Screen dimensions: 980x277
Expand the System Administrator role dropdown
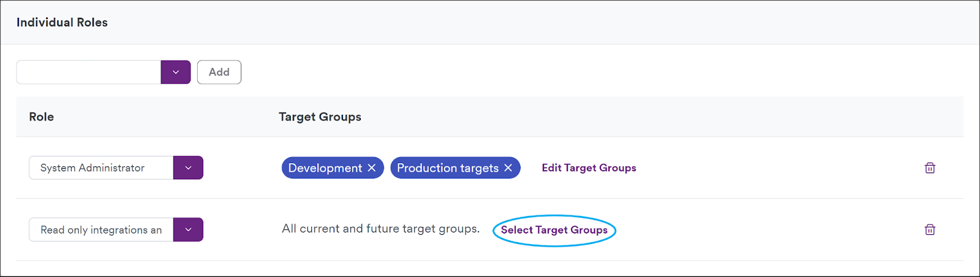pos(188,168)
